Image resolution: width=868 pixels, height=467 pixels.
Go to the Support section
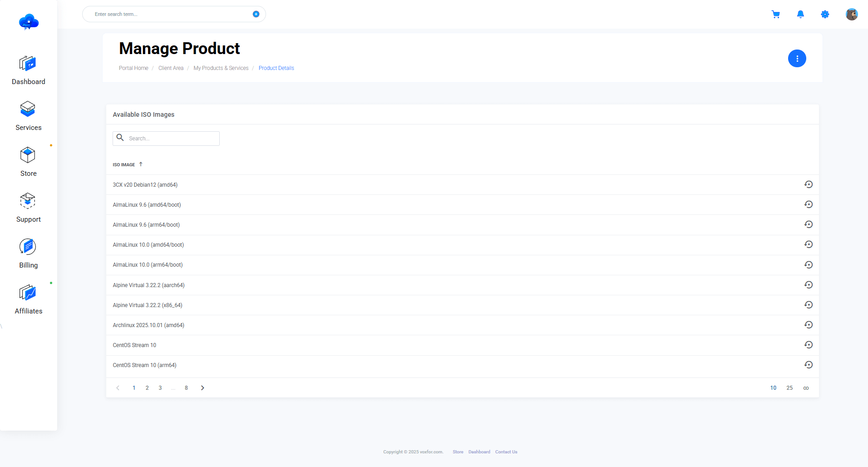28,201
